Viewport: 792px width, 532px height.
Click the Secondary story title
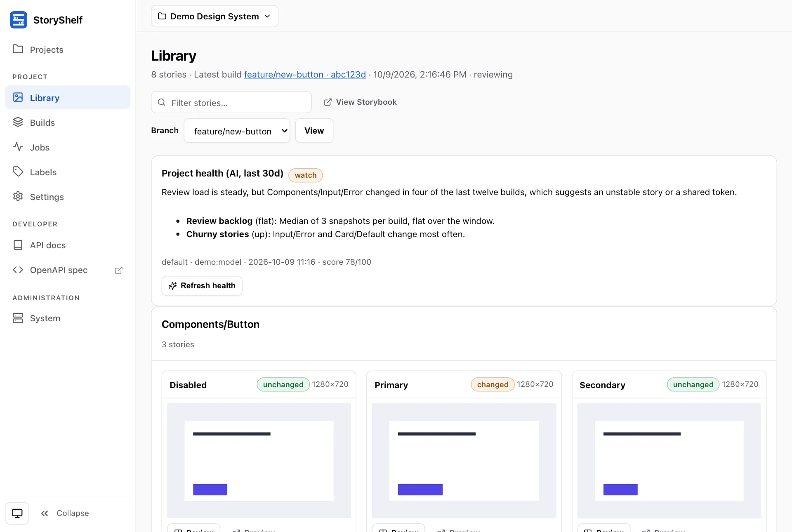pyautogui.click(x=603, y=385)
